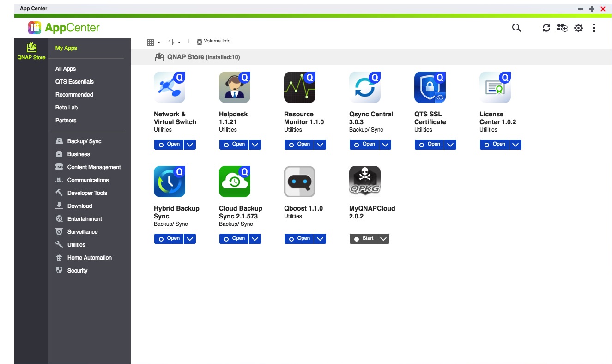
Task: Open the search magnifier icon
Action: pos(516,28)
